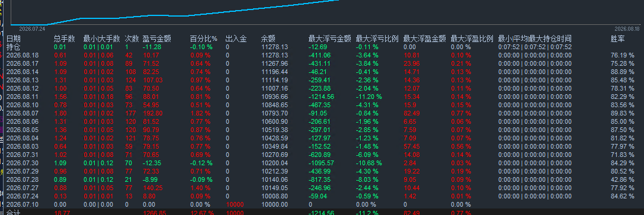Select the 2026.07.10 date cell

(x=23, y=204)
